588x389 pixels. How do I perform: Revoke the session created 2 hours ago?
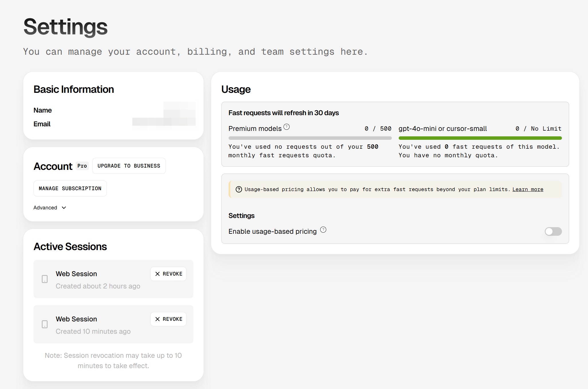(x=168, y=274)
